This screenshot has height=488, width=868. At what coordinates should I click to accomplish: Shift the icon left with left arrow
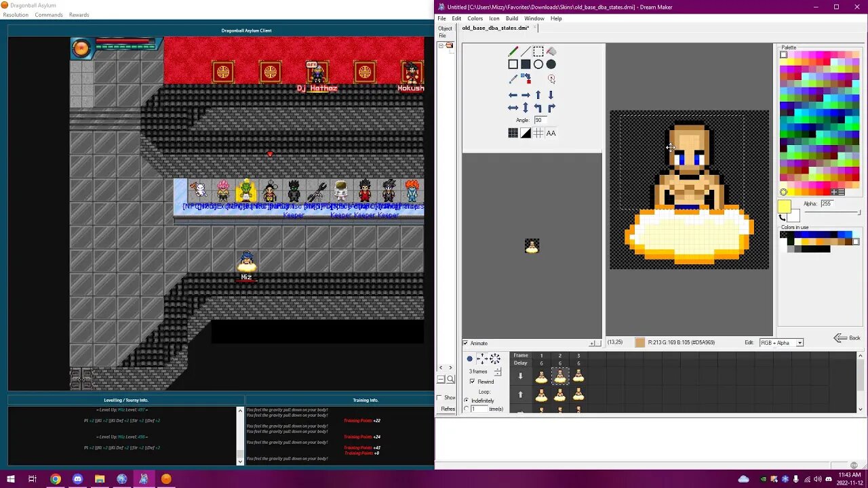click(513, 95)
